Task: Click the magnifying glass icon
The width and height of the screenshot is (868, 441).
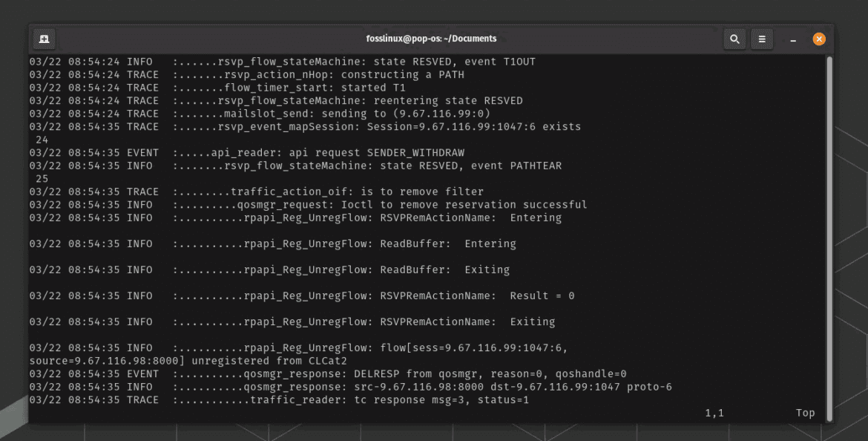Action: tap(734, 39)
